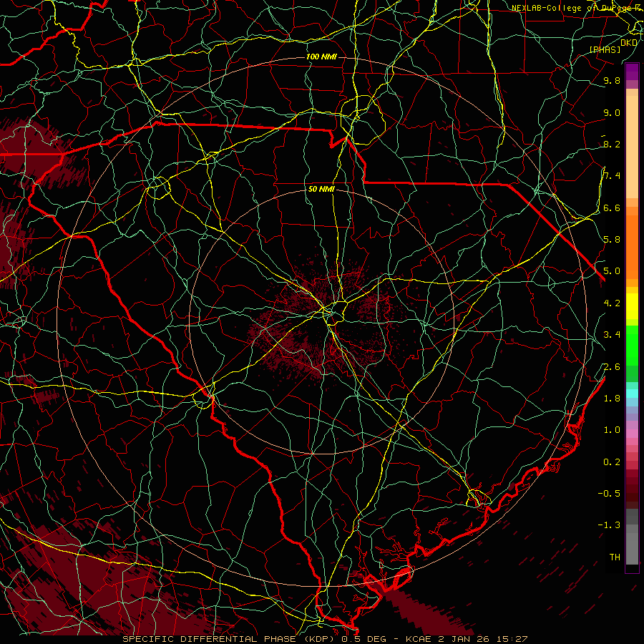Click the '[PHAS]' units label
Viewport: 644px width, 644px height.
pyautogui.click(x=605, y=49)
